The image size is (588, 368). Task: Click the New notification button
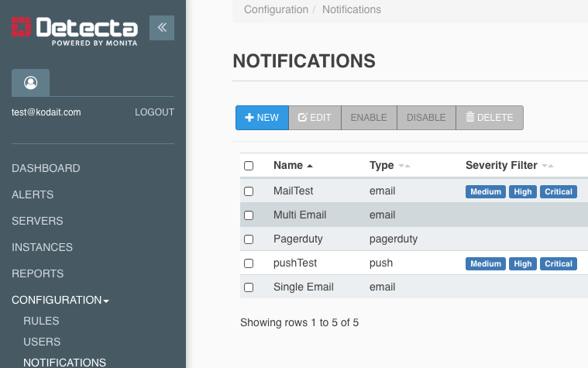262,118
